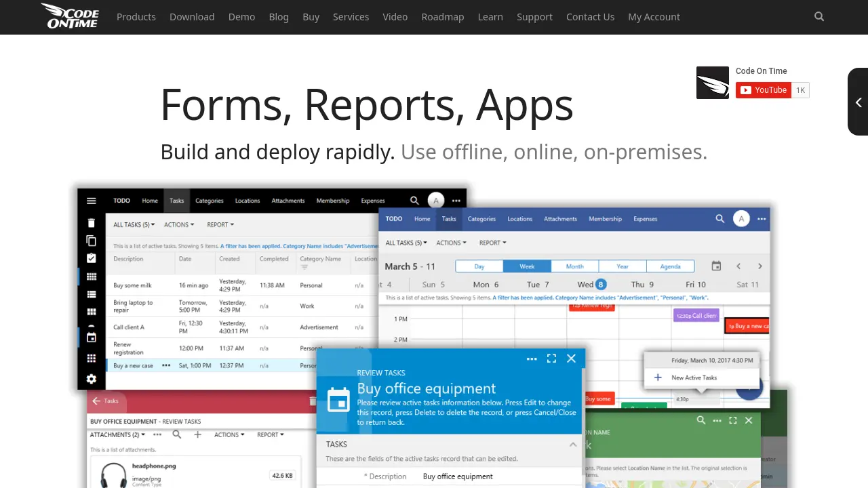Open the website search icon in the top bar

[x=819, y=16]
